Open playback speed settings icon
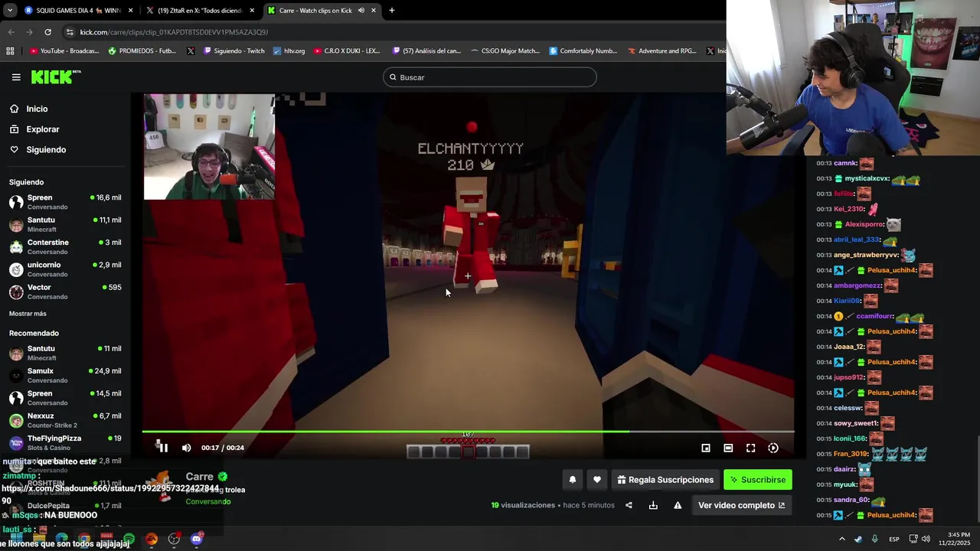 coord(773,448)
